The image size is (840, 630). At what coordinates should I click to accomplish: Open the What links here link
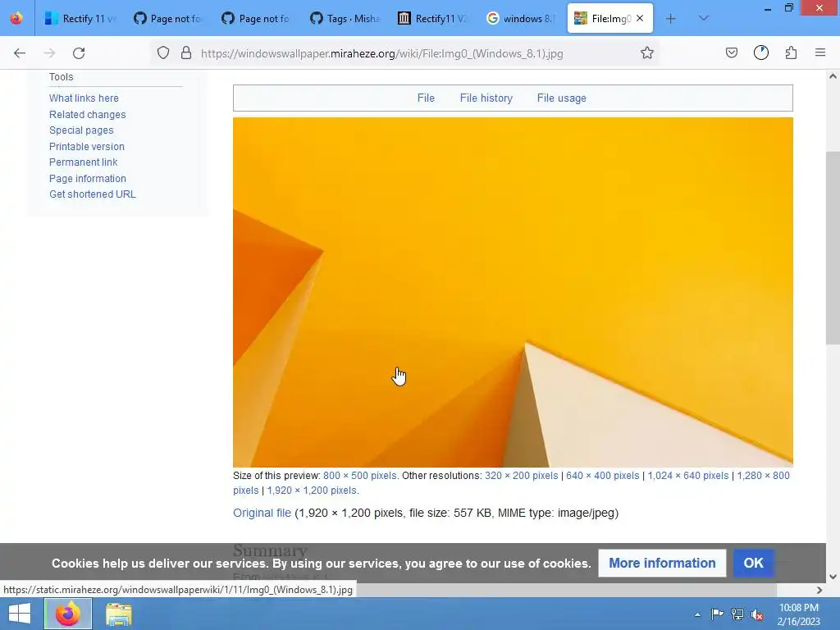[x=84, y=98]
